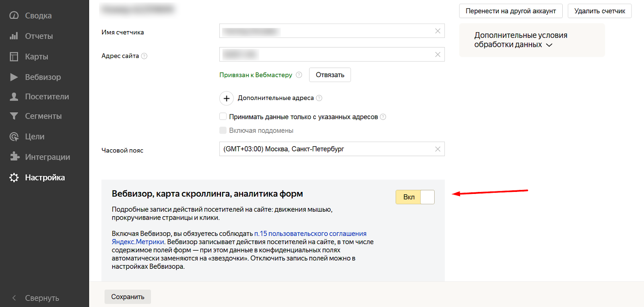Screen dimensions: 644x307
Task: Select Сегменты in sidebar
Action: pyautogui.click(x=44, y=116)
